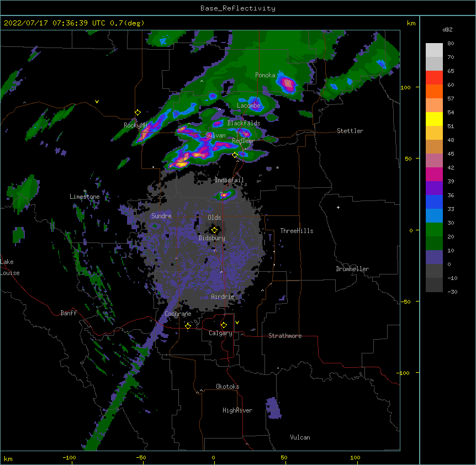The height and width of the screenshot is (465, 476).
Task: Click the -100 tick on the horizontal axis
Action: point(69,457)
